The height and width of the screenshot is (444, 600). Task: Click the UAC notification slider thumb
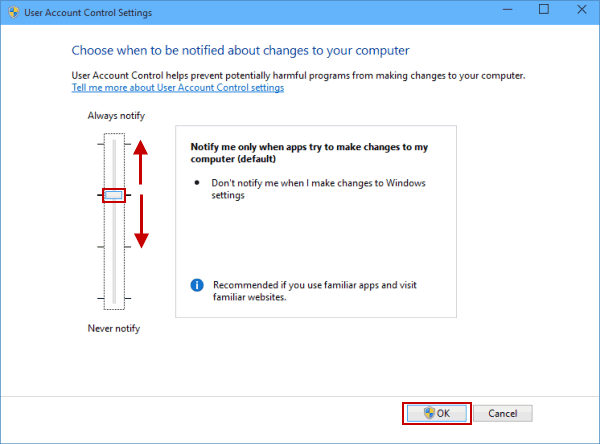(x=114, y=195)
